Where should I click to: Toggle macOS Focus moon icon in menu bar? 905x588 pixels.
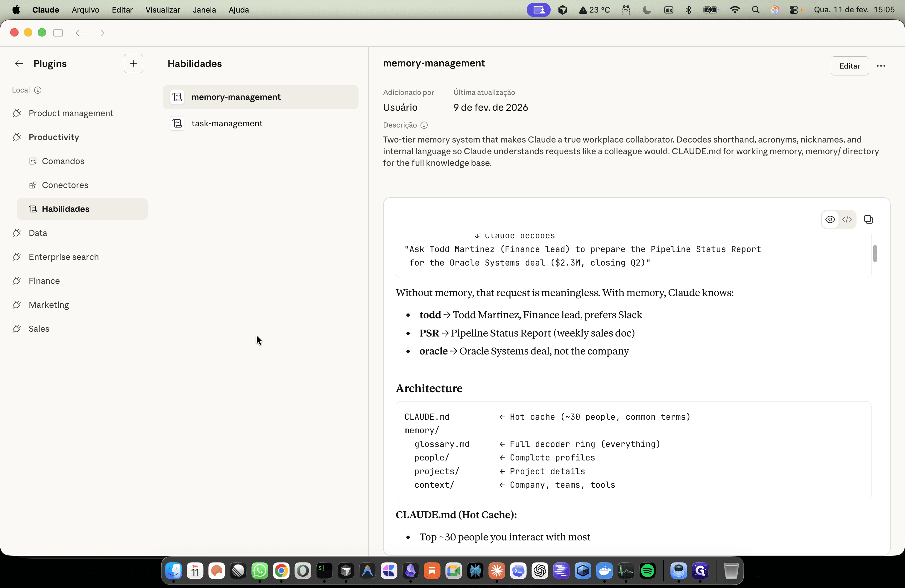pyautogui.click(x=646, y=10)
